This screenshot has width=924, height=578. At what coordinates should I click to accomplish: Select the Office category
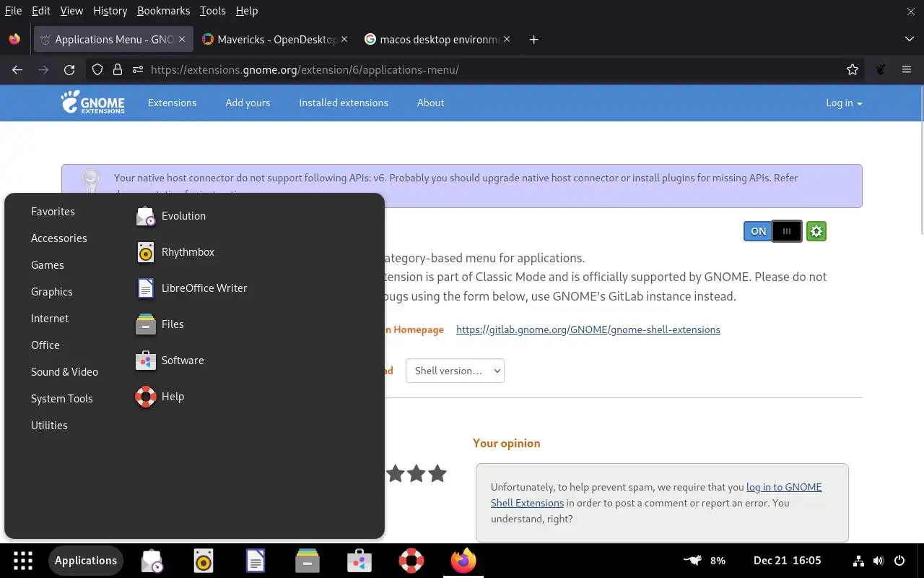coord(45,345)
